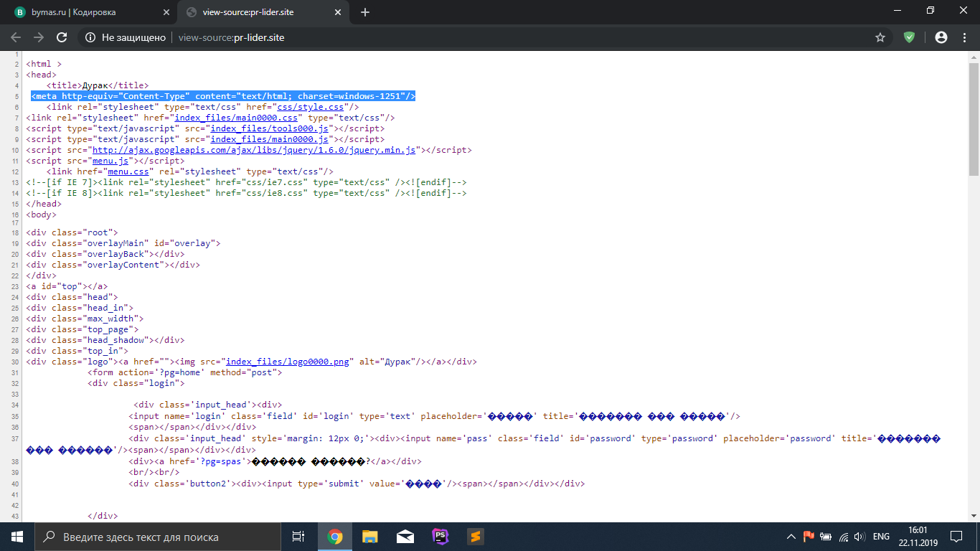Open the Chrome profile avatar icon
The image size is (980, 551).
[941, 37]
